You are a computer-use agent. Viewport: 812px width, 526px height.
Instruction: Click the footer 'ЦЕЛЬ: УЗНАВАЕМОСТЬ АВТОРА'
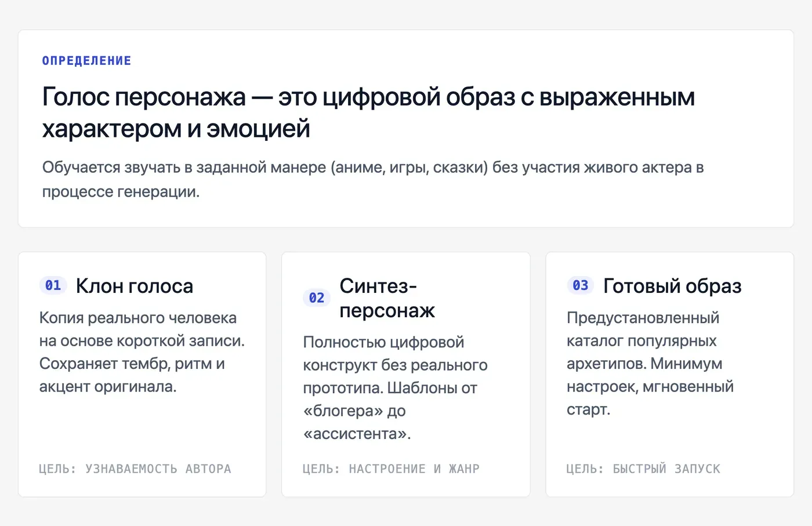pos(135,469)
